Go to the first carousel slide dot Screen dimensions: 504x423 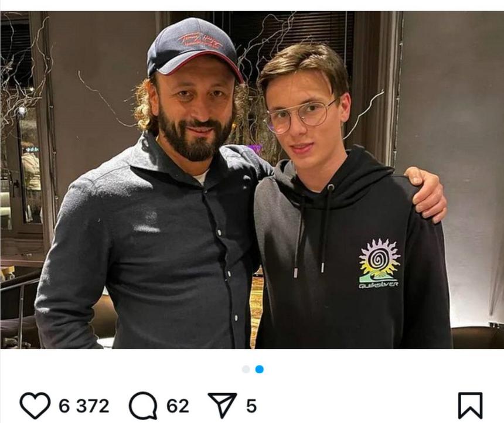click(x=246, y=369)
